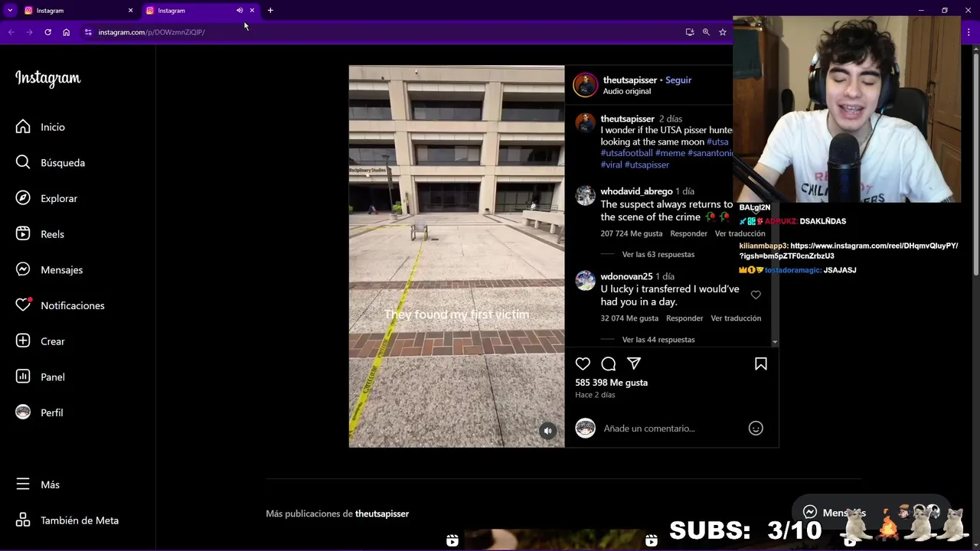Translate whodavid_abrego's comment

pyautogui.click(x=740, y=233)
